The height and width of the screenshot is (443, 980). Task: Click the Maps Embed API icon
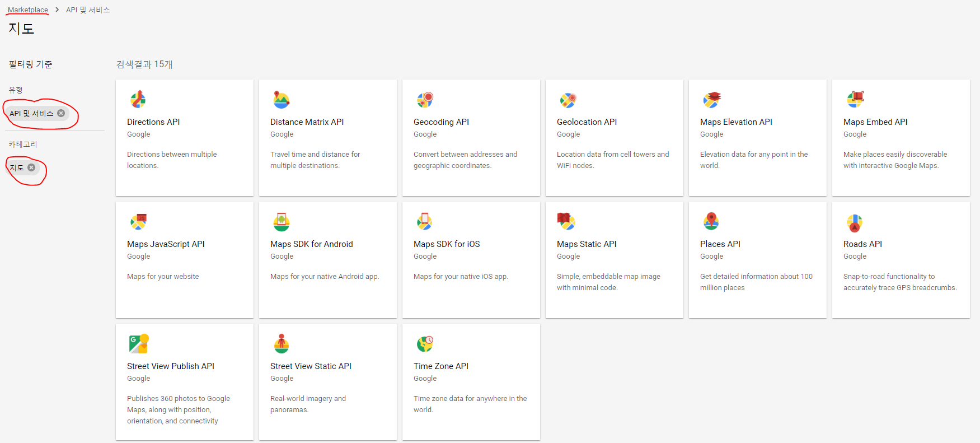[x=855, y=99]
